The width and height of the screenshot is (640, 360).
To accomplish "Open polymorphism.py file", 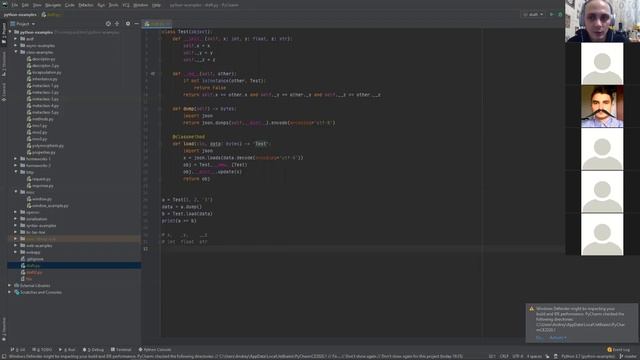I will point(45,146).
